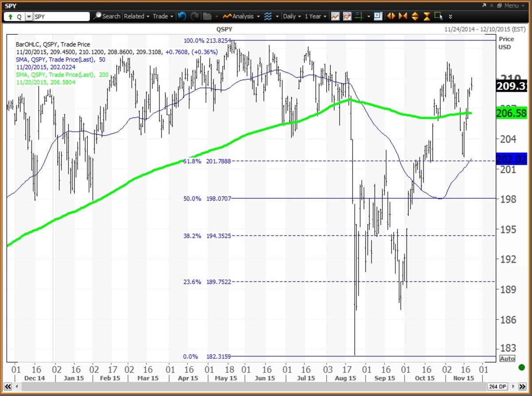The image size is (532, 396).
Task: Click the 61.8% 201.7888 Fibonacci label
Action: [207, 161]
